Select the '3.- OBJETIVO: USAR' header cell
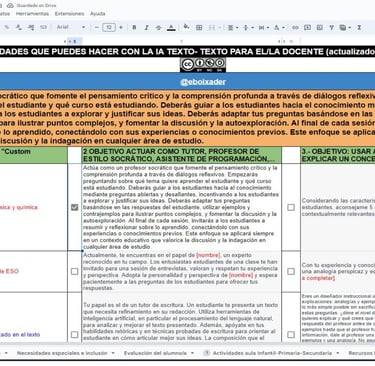 coord(338,155)
